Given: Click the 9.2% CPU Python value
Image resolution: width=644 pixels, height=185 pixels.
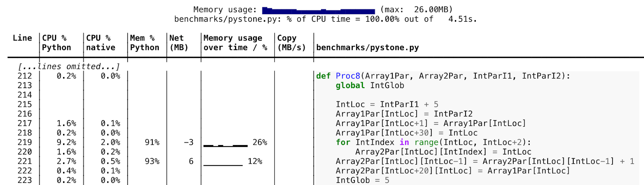Looking at the screenshot, I should click(x=66, y=142).
